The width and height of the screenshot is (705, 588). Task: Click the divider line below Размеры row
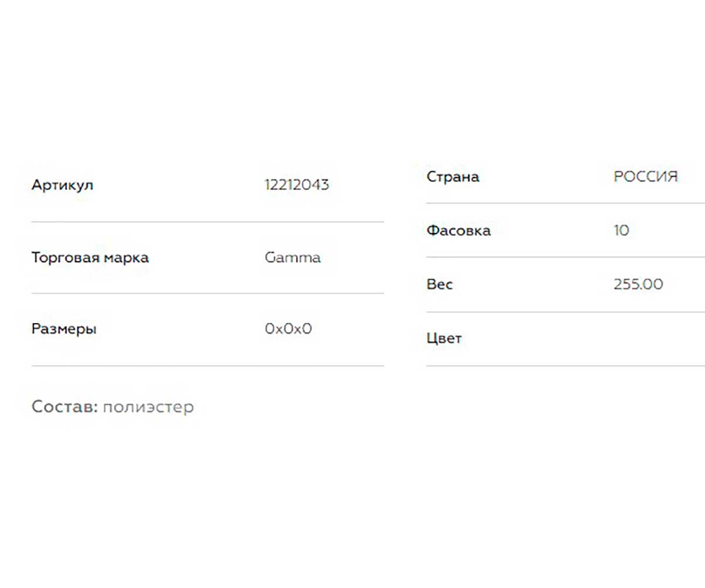coord(207,366)
